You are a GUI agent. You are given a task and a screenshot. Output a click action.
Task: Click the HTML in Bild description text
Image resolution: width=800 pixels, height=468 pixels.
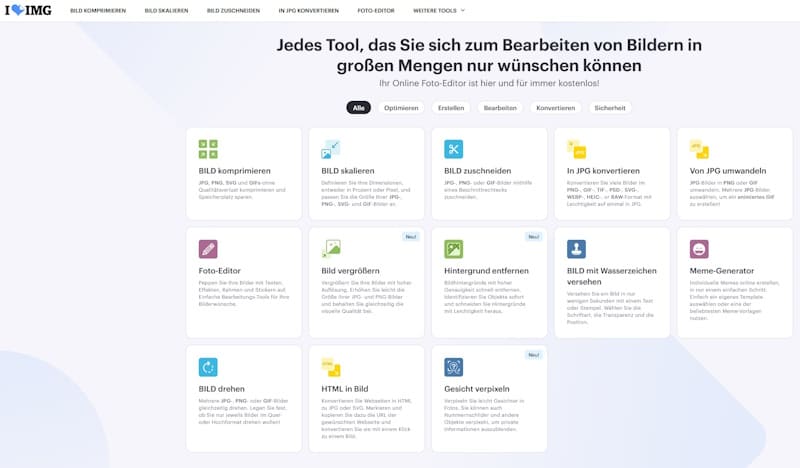(366, 418)
